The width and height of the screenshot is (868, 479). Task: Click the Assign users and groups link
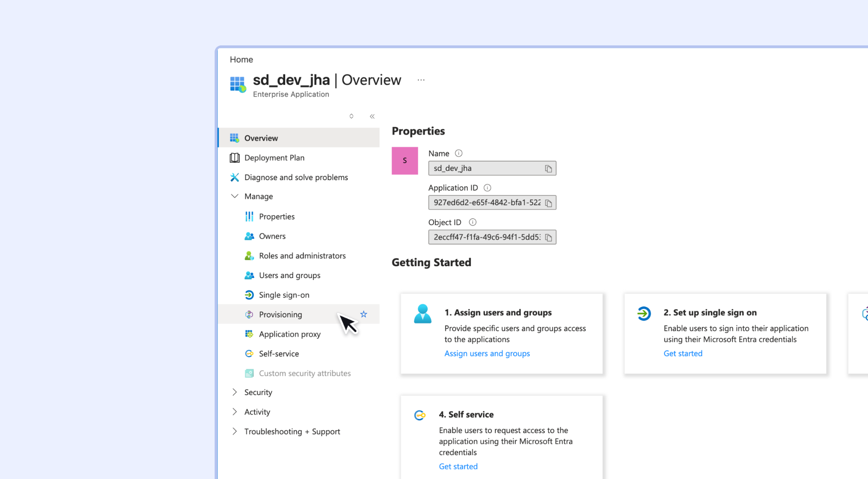point(487,353)
